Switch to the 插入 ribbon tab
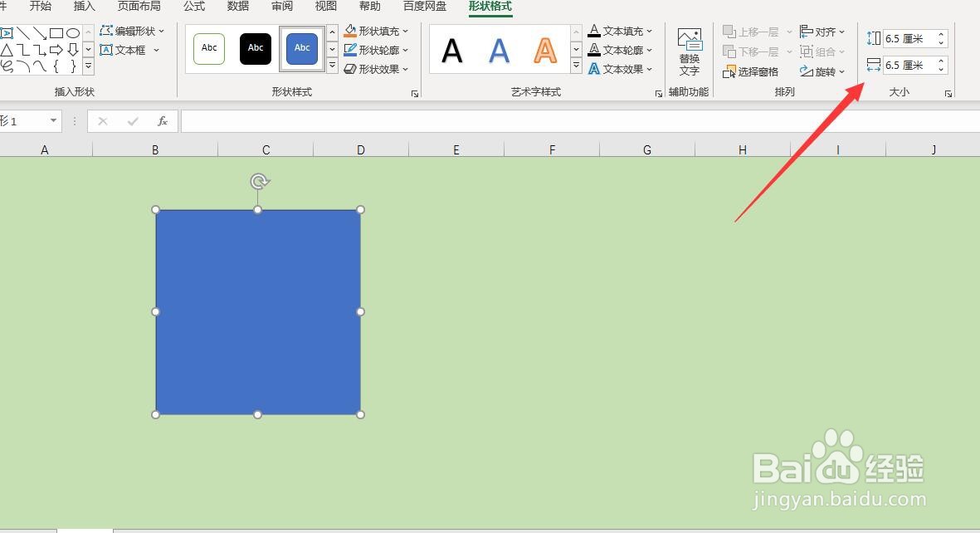Viewport: 980px width, 533px height. (x=84, y=7)
